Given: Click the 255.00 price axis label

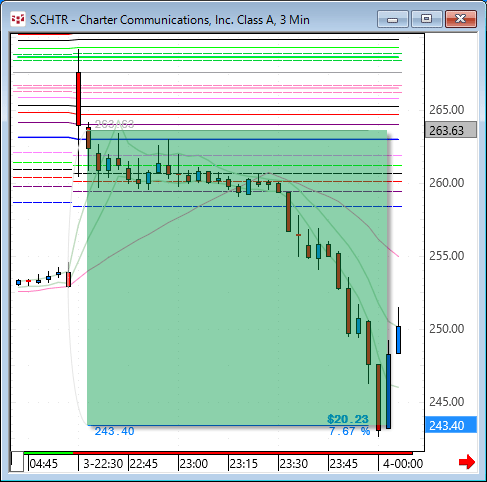Looking at the screenshot, I should click(446, 256).
